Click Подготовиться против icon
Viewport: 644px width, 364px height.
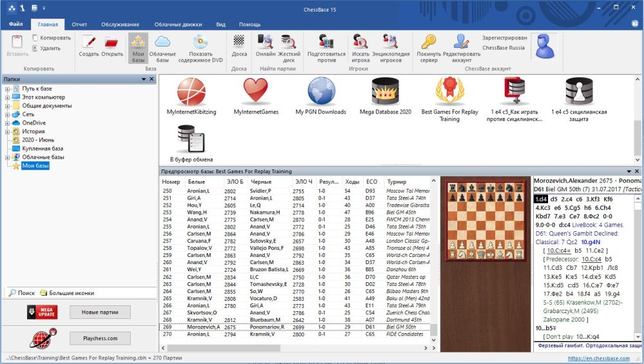[327, 42]
